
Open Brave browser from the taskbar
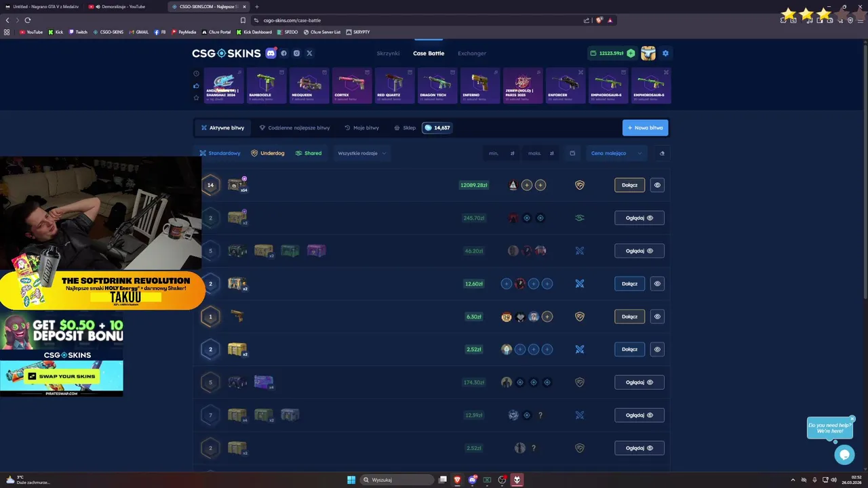(457, 480)
